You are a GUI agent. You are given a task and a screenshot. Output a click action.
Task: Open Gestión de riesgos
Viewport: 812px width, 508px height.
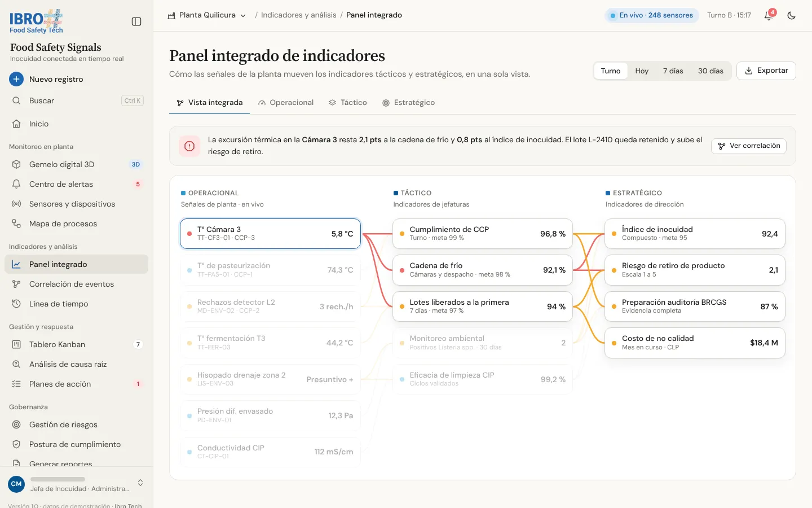(x=76, y=424)
